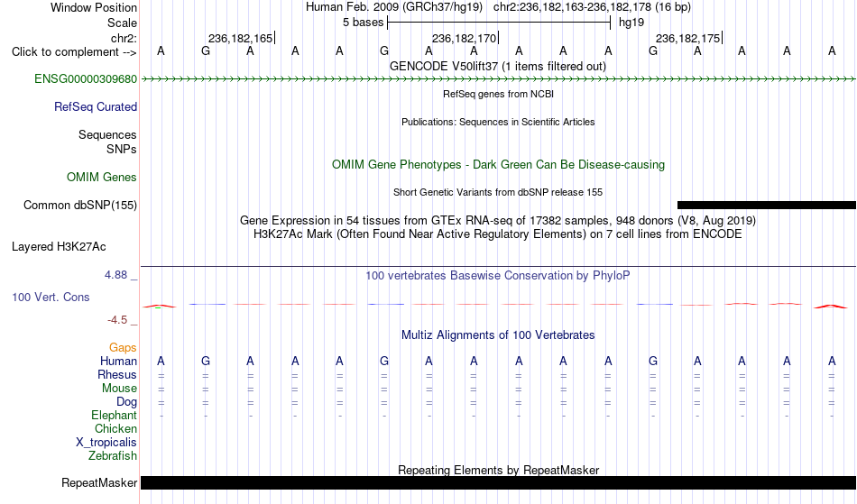This screenshot has height=504, width=857.
Task: Select the Mouse species label
Action: [119, 389]
